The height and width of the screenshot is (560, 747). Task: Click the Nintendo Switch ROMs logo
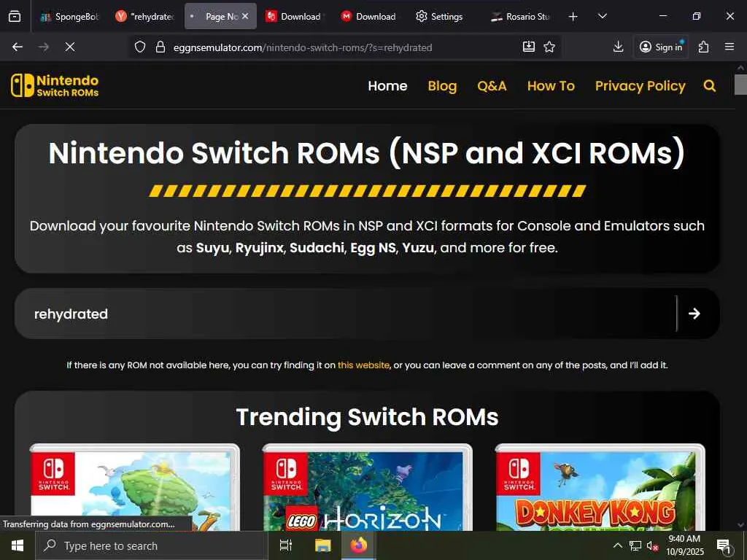point(55,86)
